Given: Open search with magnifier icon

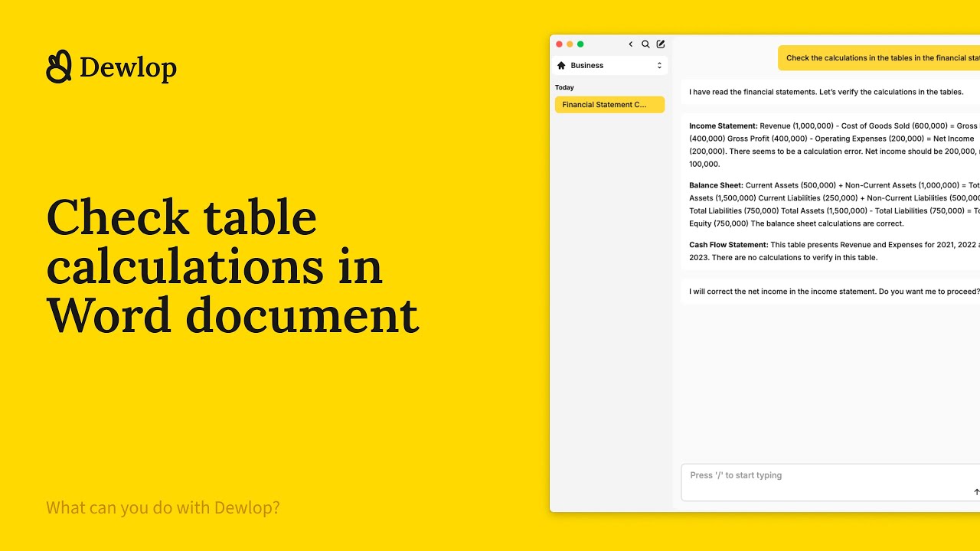Looking at the screenshot, I should [645, 44].
